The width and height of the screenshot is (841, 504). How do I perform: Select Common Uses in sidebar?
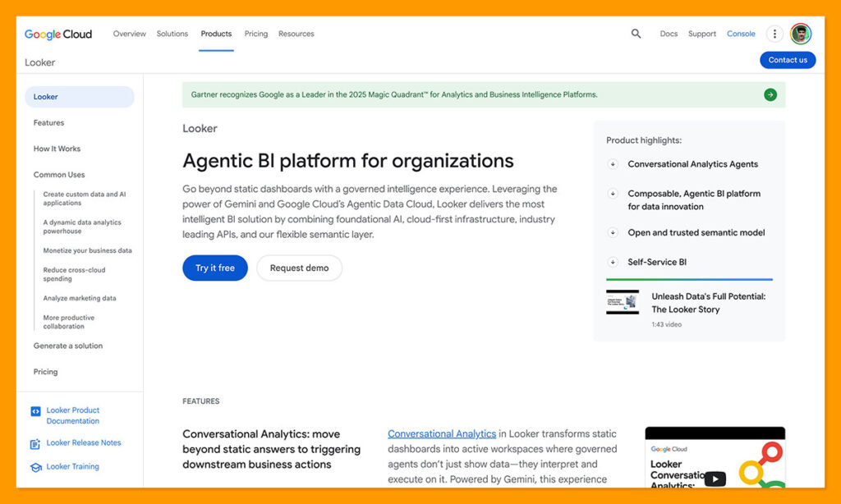[x=59, y=175]
